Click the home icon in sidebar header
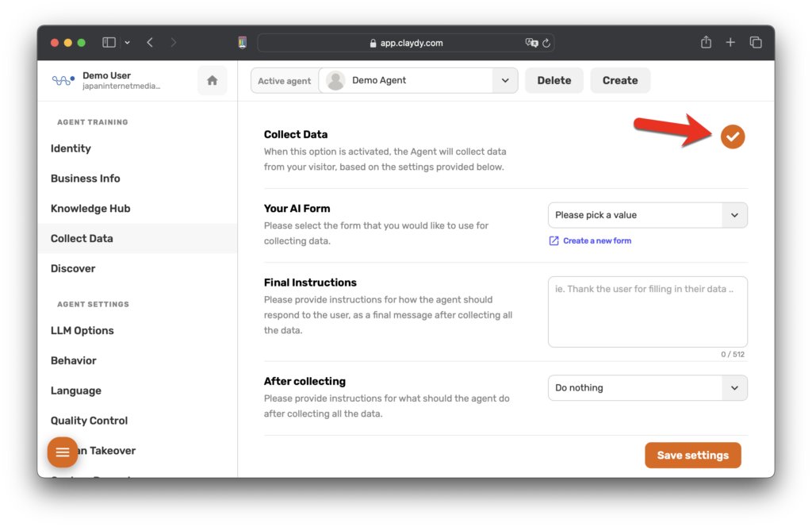 click(x=212, y=80)
